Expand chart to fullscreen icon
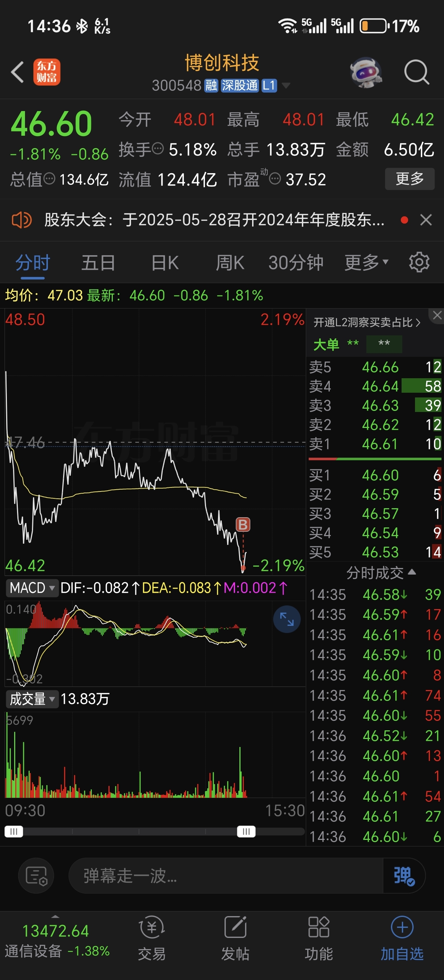The height and width of the screenshot is (980, 444). tap(287, 619)
